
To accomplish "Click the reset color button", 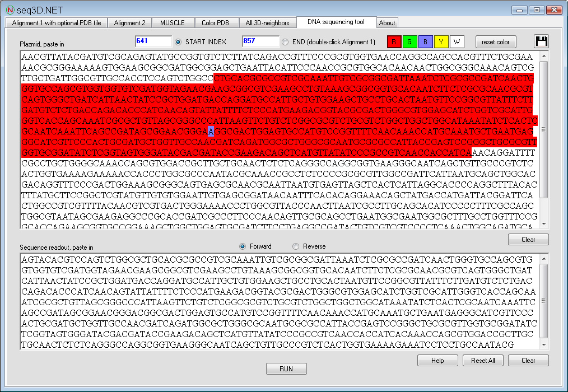I will tap(496, 42).
